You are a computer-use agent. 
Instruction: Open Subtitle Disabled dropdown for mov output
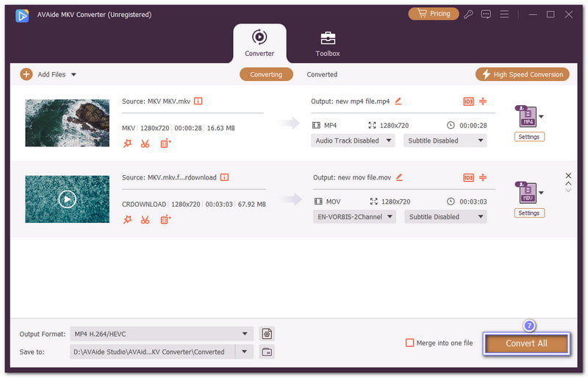pos(445,217)
